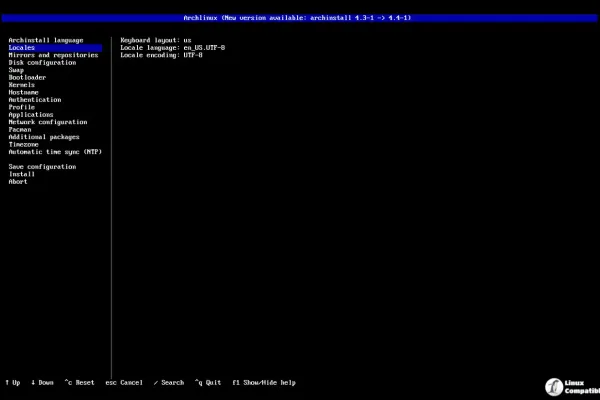Open Applications menu item
This screenshot has height=400, width=600.
tap(31, 114)
